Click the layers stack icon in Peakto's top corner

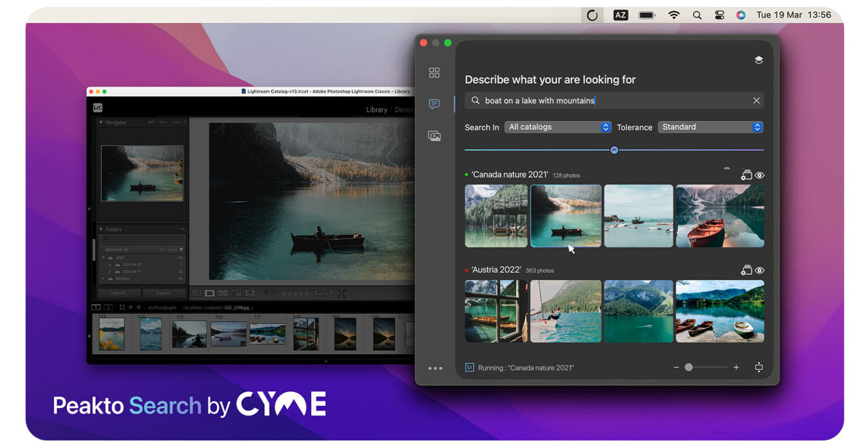758,60
